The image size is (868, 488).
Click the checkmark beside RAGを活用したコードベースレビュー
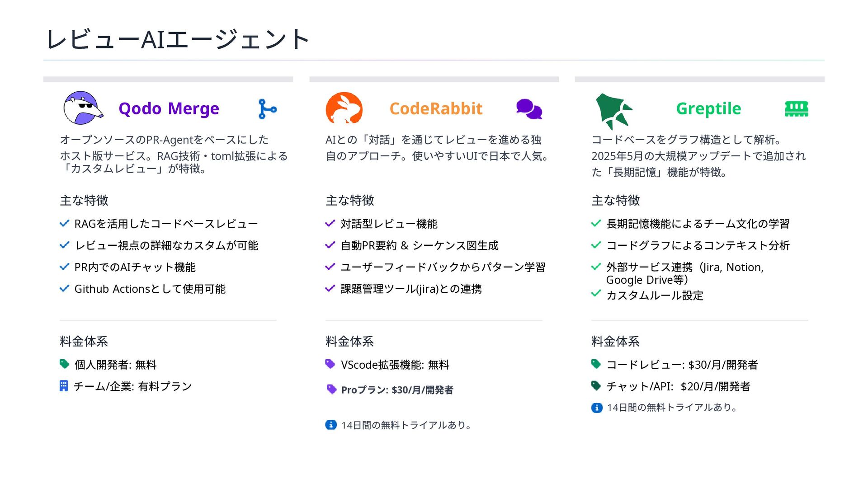(x=64, y=223)
